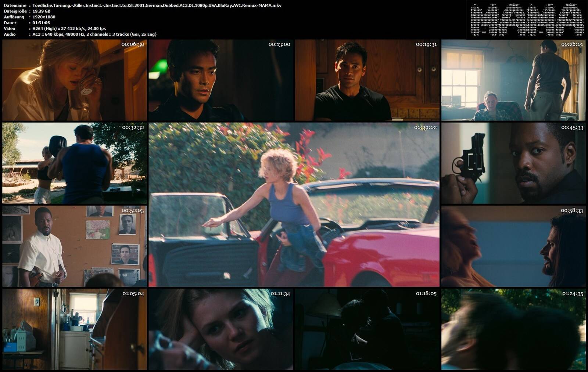
Task: Click the man in black t-shirt frame
Action: click(x=367, y=80)
